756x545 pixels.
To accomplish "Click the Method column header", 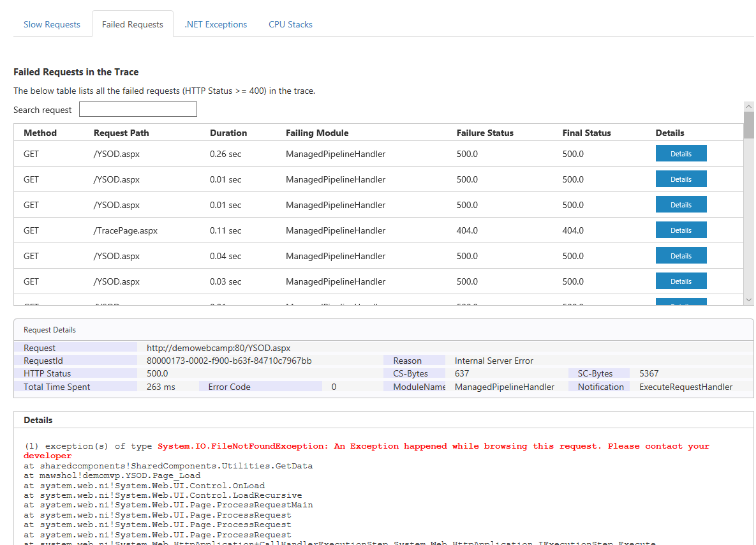I will [x=40, y=133].
